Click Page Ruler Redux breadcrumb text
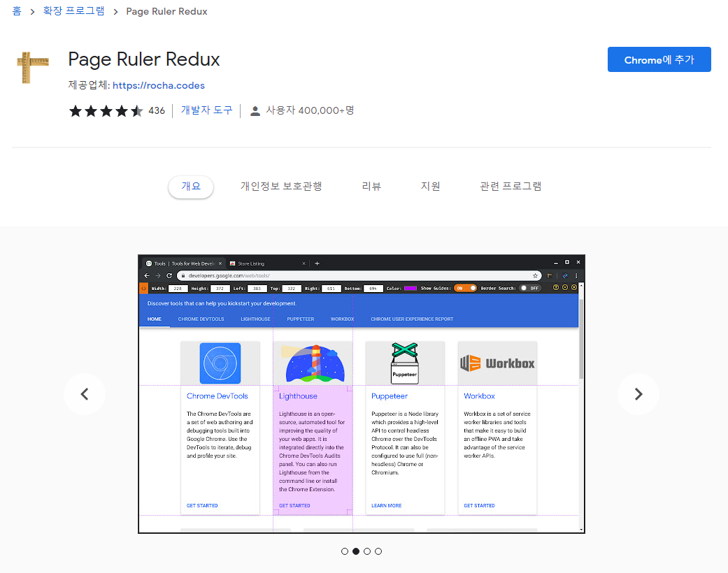This screenshot has width=728, height=573. tap(166, 12)
